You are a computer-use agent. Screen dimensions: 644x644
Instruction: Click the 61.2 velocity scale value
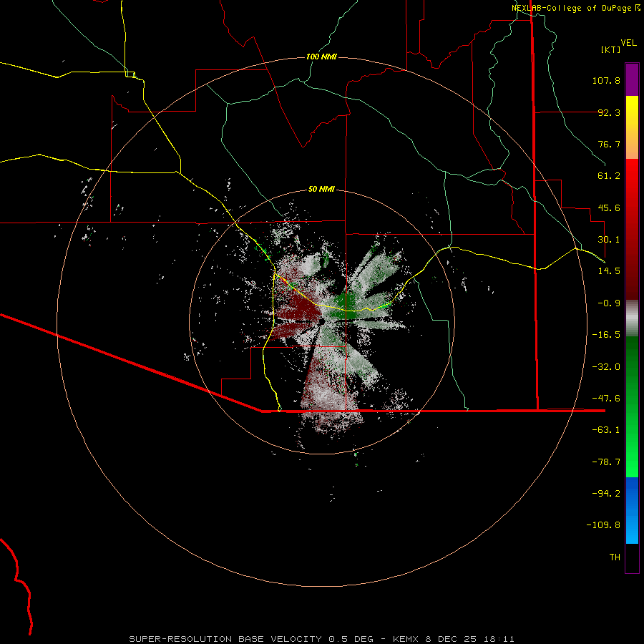point(609,176)
